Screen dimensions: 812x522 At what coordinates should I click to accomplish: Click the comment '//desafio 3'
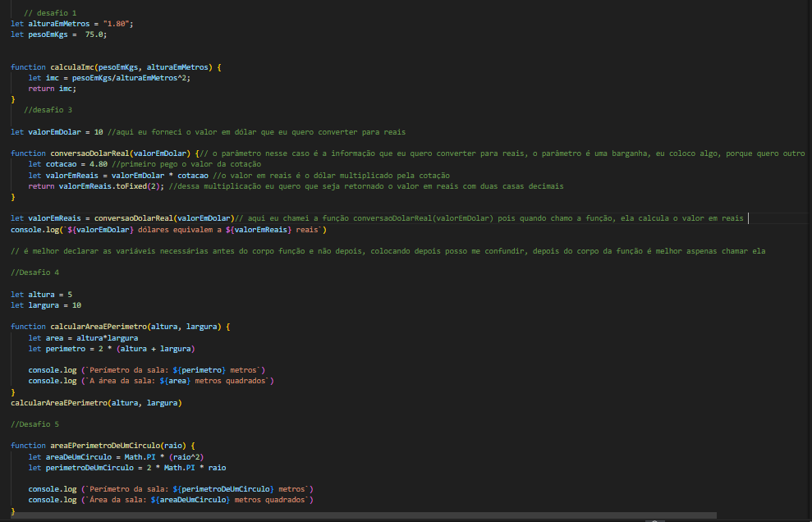[48, 110]
